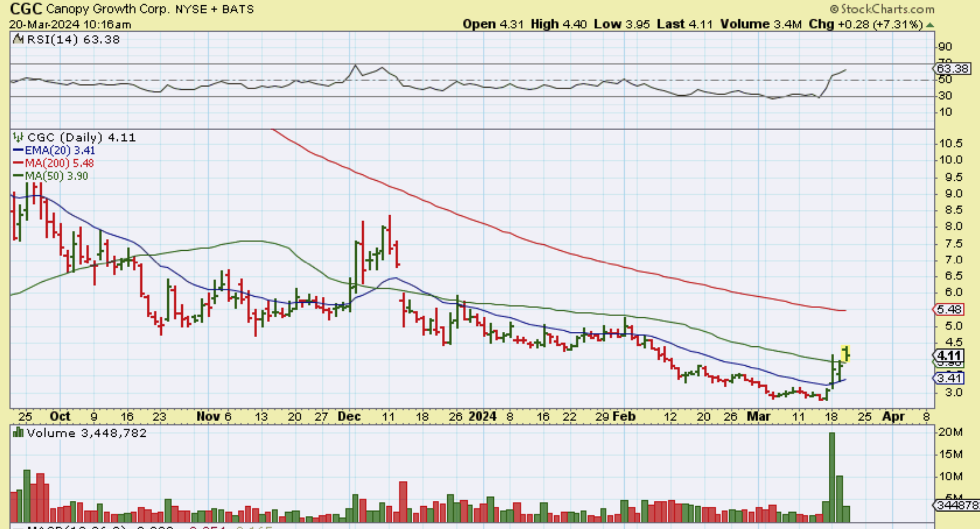Click the RSI(14) indicator icon
Image resolution: width=980 pixels, height=529 pixels.
(x=18, y=39)
